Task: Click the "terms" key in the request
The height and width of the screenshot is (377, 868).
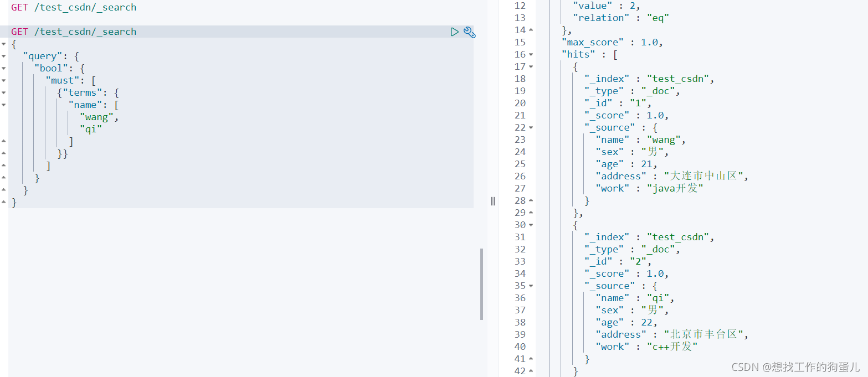Action: (83, 92)
